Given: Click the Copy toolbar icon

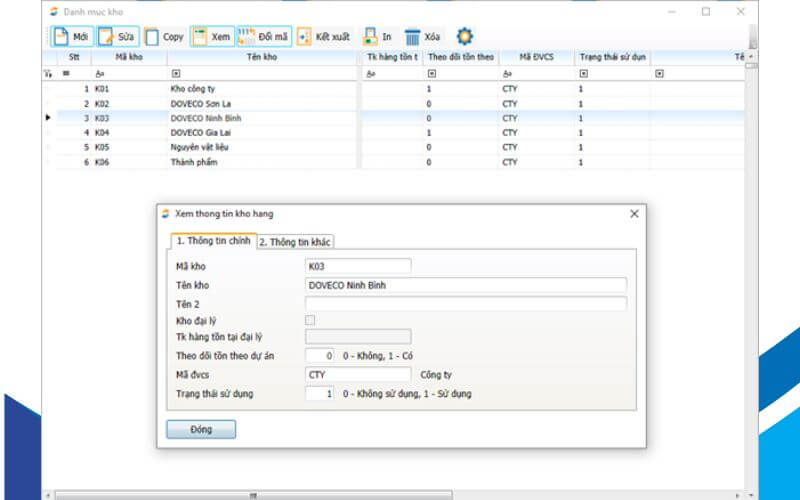Looking at the screenshot, I should (x=152, y=37).
